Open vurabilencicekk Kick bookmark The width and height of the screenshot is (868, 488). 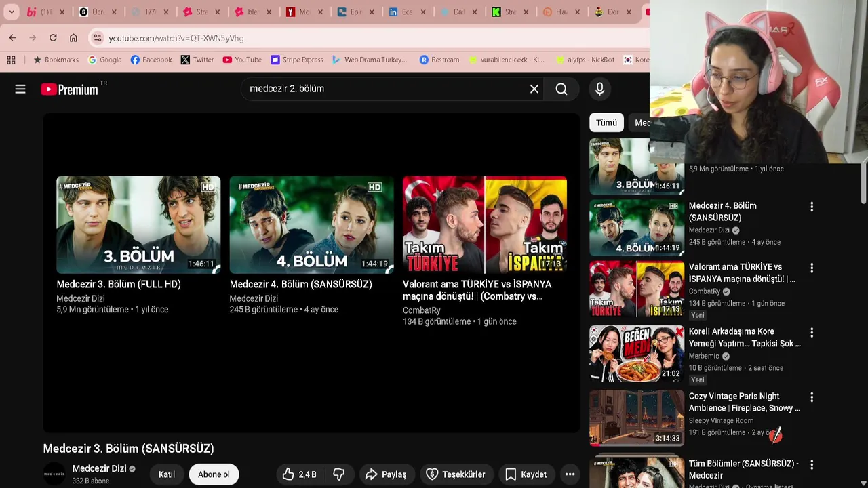point(507,60)
